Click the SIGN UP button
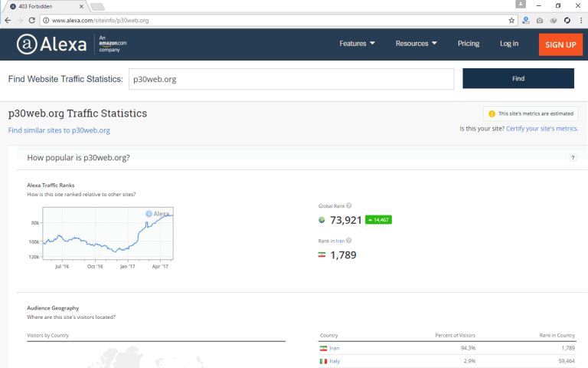Image resolution: width=588 pixels, height=368 pixels. click(560, 44)
